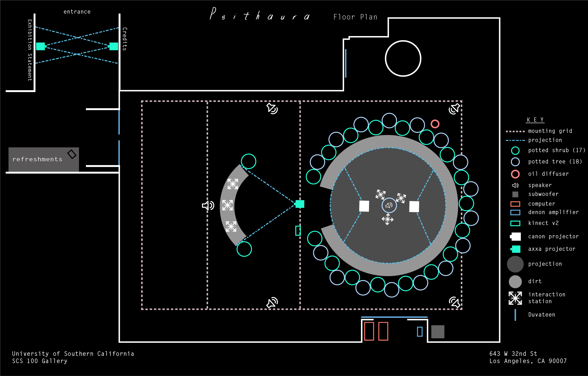Click the axxa projector beside Exhibition Statement wall
This screenshot has height=376, width=588.
tap(41, 46)
